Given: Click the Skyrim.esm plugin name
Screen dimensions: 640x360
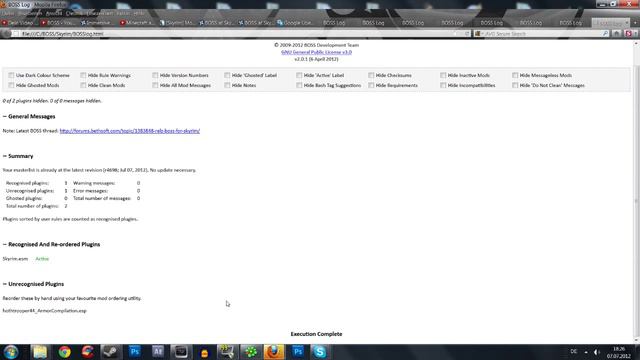Looking at the screenshot, I should [x=15, y=259].
